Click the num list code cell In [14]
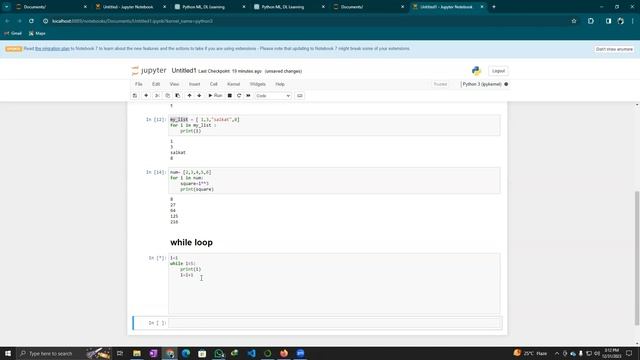 (x=334, y=180)
